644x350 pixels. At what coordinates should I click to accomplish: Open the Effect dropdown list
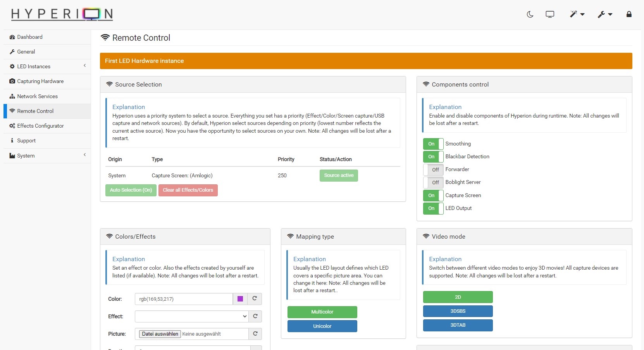coord(191,316)
